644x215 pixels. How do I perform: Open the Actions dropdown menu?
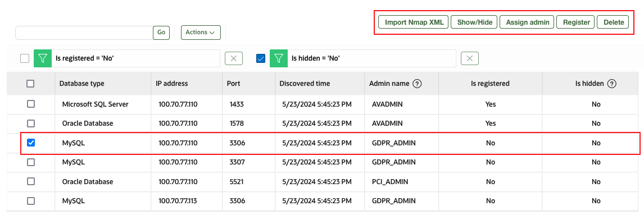click(x=201, y=33)
